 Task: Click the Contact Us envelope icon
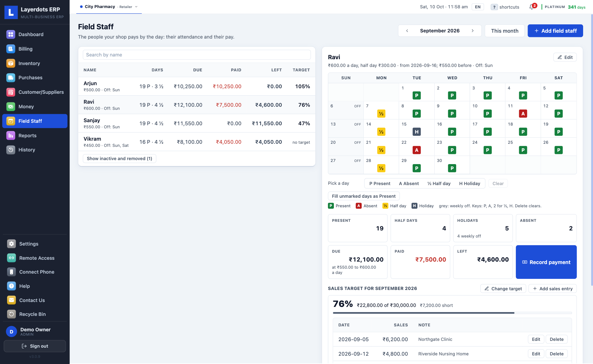click(11, 300)
